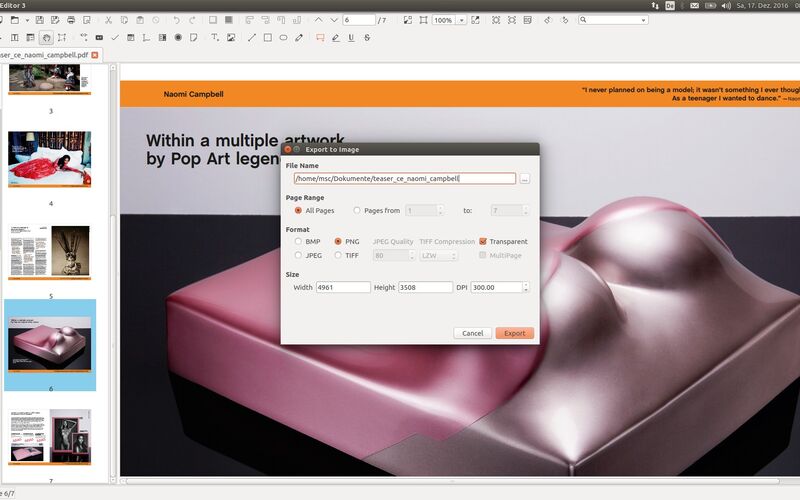Select the Hand tool

click(46, 38)
